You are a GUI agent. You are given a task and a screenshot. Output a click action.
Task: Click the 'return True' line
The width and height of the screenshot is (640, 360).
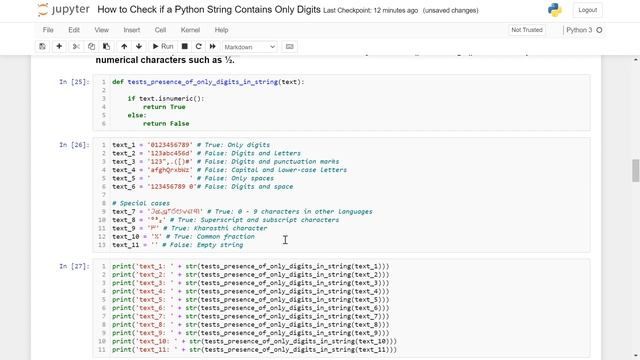[x=164, y=107]
